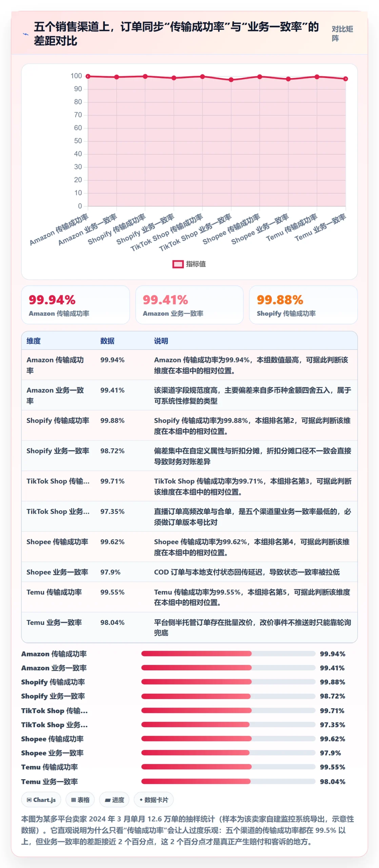The image size is (379, 868).
Task: Open the Chart.js tag chip
Action: [x=41, y=800]
